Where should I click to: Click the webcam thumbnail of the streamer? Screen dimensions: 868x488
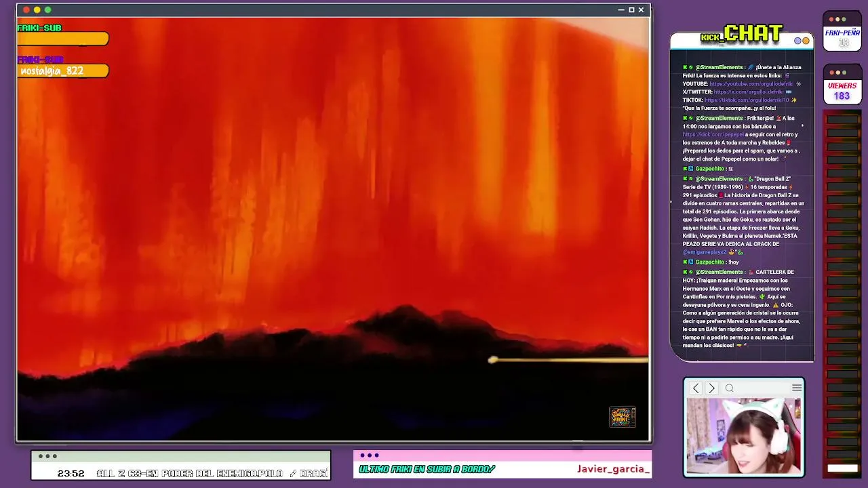click(743, 435)
